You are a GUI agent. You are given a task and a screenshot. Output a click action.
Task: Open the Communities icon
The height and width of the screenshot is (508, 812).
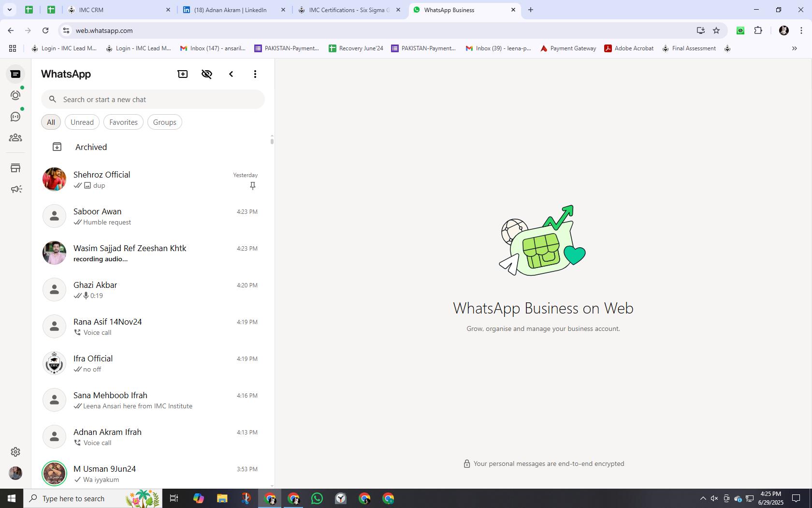(15, 138)
